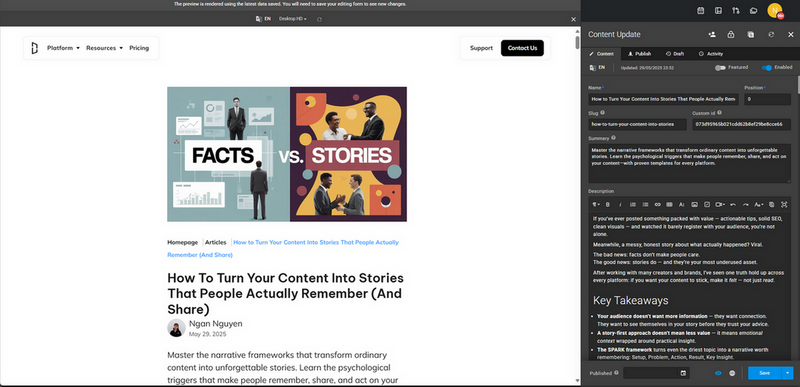Screen dimensions: 800x387
Task: Open the font style Aa dropdown in editor
Action: 759,204
